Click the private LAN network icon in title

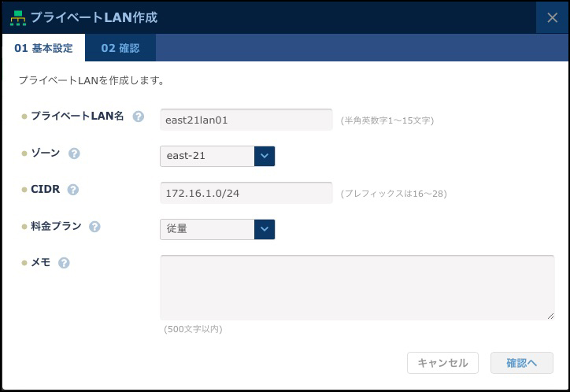(x=17, y=17)
